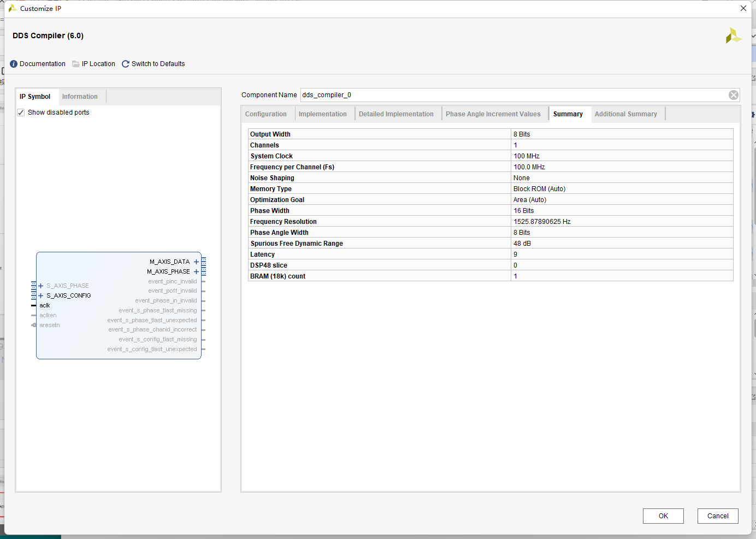Image resolution: width=756 pixels, height=539 pixels.
Task: Click the IP Location folder icon
Action: tap(76, 64)
